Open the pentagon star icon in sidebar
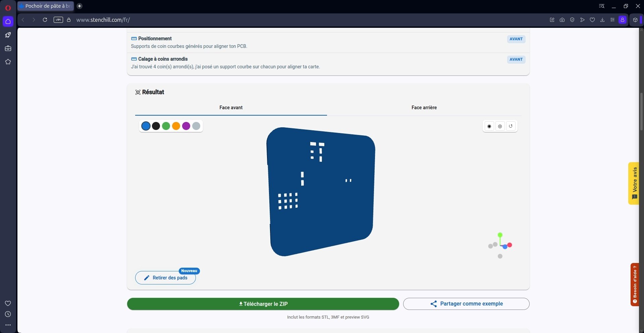 [8, 62]
